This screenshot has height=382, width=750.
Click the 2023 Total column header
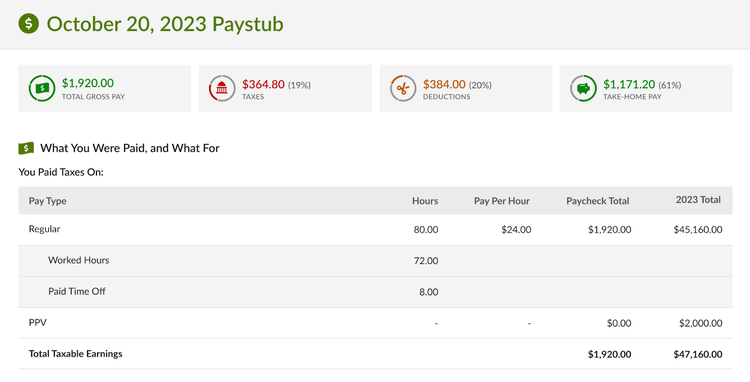tap(698, 200)
